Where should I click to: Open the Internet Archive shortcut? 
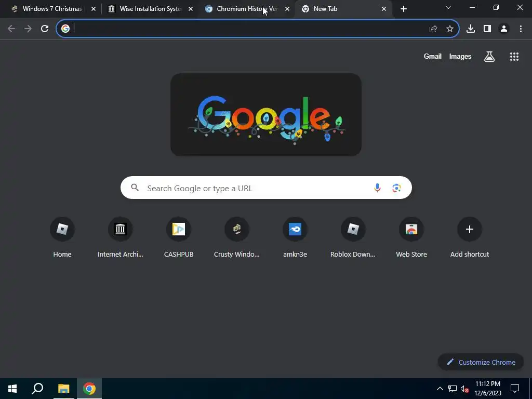[x=120, y=237]
